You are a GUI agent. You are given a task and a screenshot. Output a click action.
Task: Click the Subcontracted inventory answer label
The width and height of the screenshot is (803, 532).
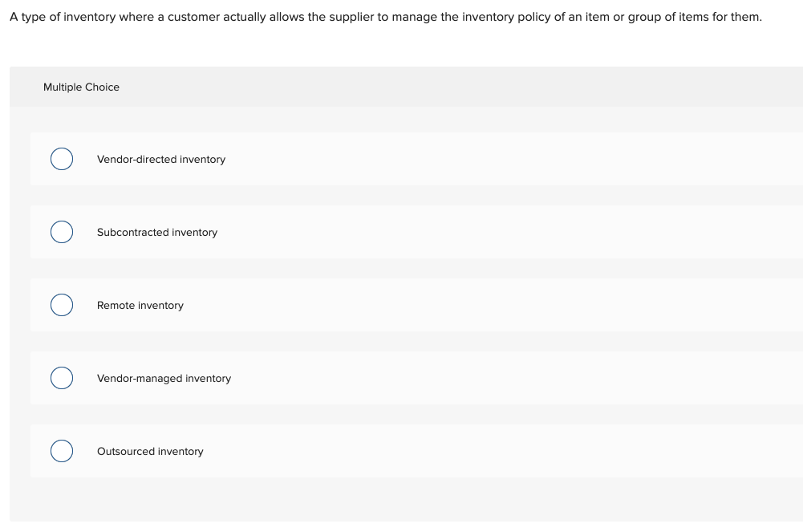coord(157,232)
